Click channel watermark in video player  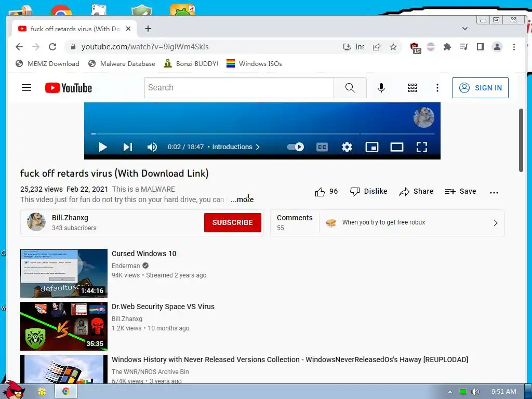[424, 117]
